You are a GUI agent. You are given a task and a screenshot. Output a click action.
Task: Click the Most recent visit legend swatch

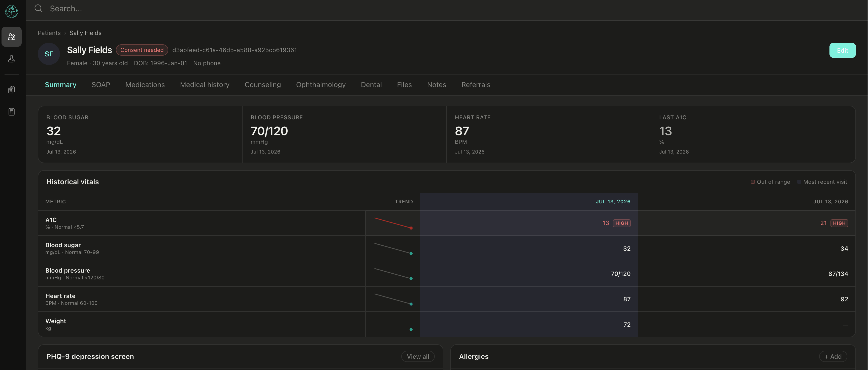799,182
